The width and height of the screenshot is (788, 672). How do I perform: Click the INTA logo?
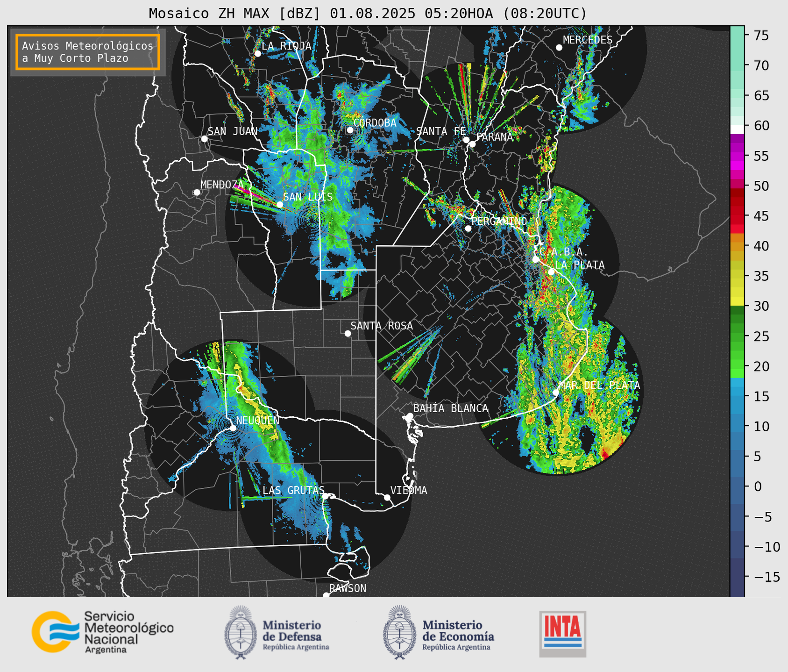click(x=562, y=634)
